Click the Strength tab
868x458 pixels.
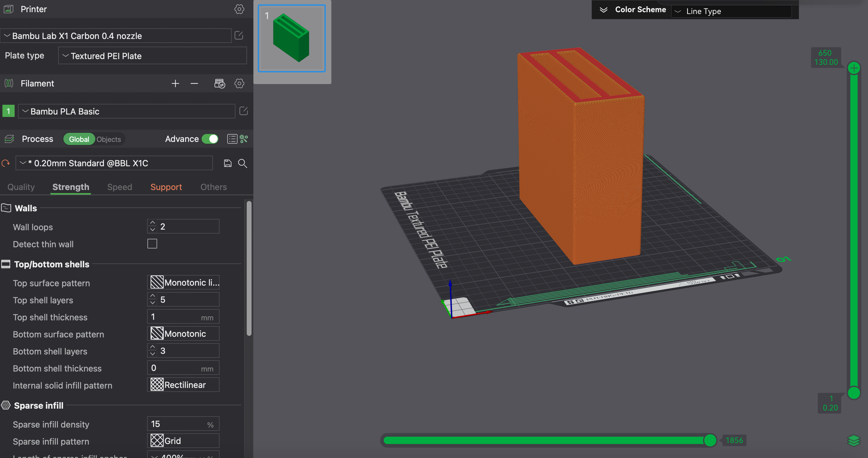pos(71,187)
